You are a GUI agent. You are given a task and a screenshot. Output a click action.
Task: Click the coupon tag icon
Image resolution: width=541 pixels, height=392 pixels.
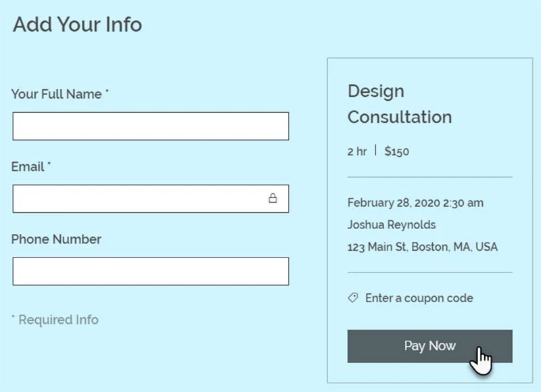[x=352, y=298]
